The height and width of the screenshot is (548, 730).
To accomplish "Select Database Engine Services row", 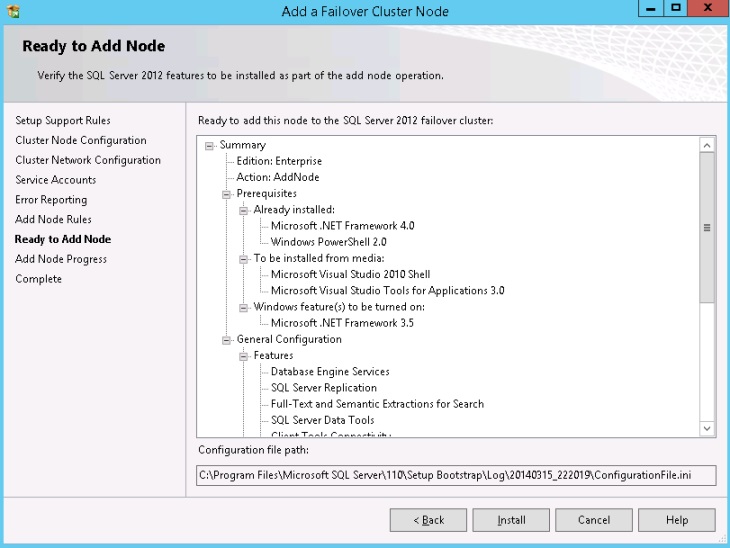I will coord(330,372).
